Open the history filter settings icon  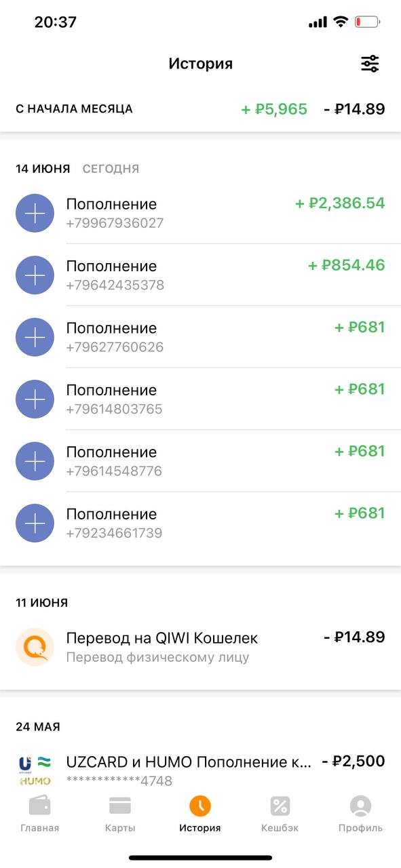(370, 64)
